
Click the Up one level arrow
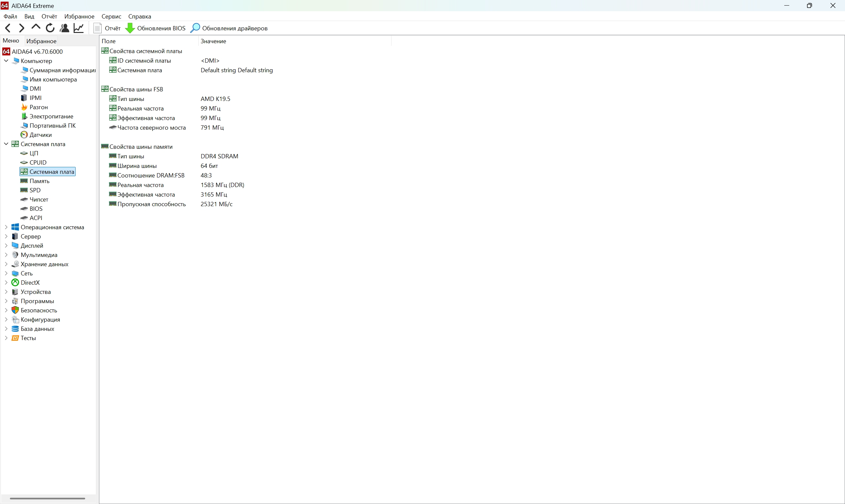(x=36, y=27)
